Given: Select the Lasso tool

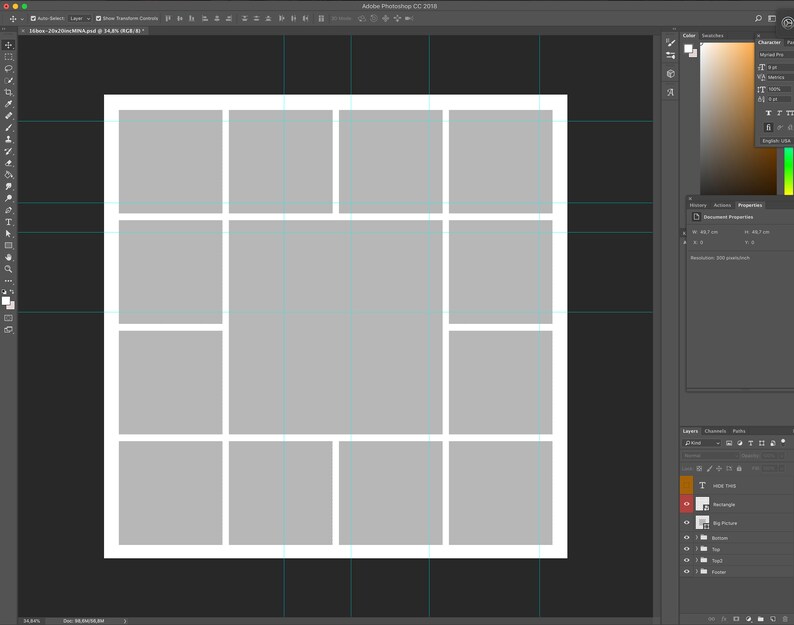Looking at the screenshot, I should pyautogui.click(x=9, y=68).
